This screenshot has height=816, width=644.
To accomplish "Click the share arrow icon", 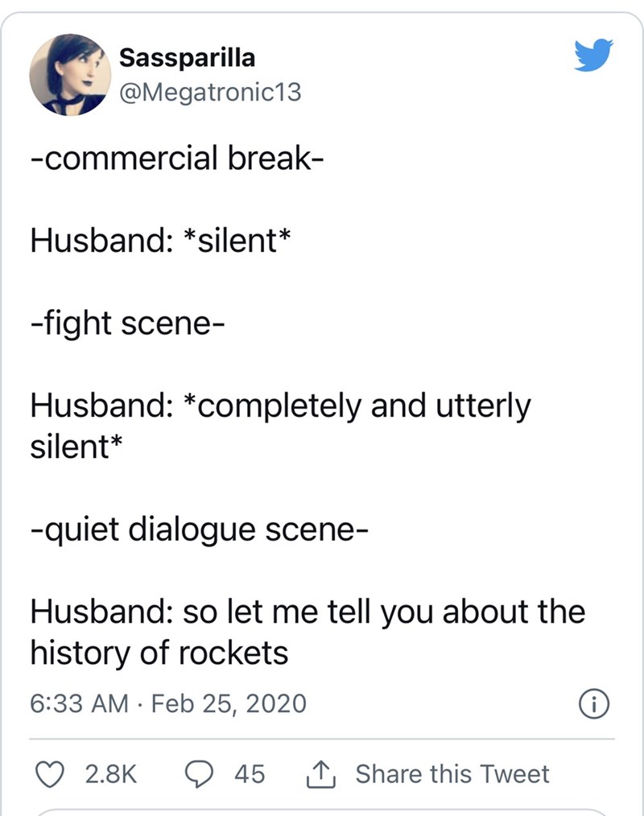I will point(321,773).
